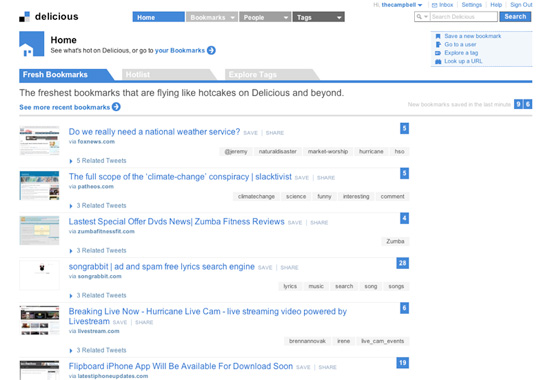
Task: Open Do we really need a national weather service
Action: [x=154, y=132]
